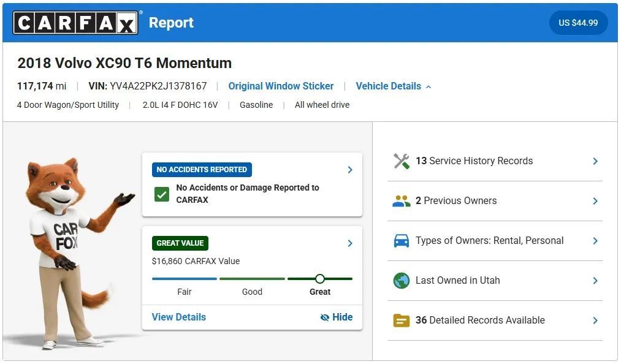
Task: Click the 2.0L I4 F DOHC 16V engine text
Action: tap(180, 105)
